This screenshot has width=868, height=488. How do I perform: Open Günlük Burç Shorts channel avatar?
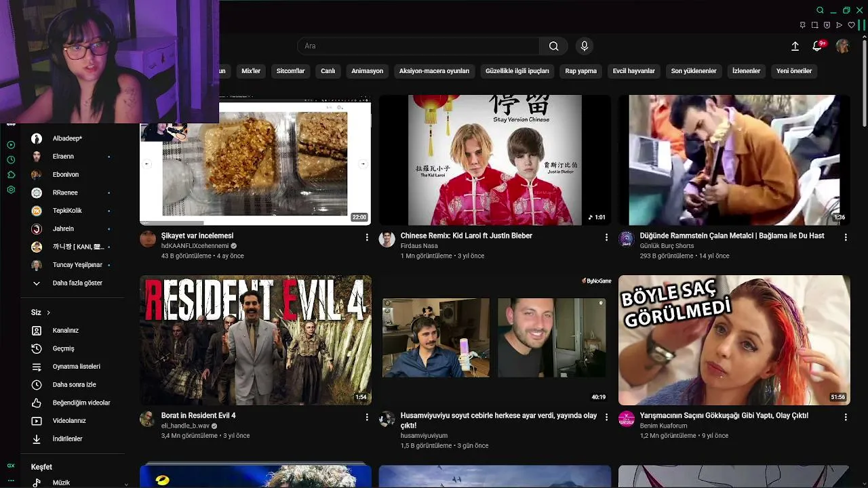click(x=627, y=239)
